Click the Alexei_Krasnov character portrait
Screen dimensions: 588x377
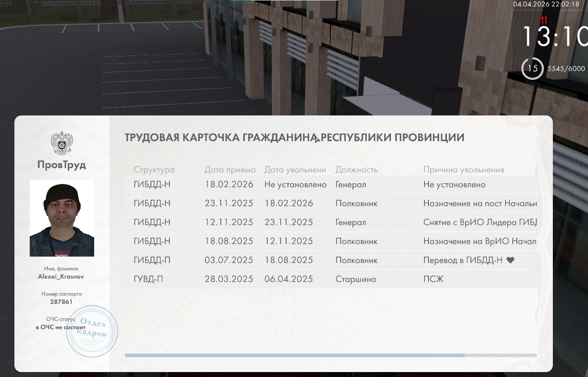point(62,218)
